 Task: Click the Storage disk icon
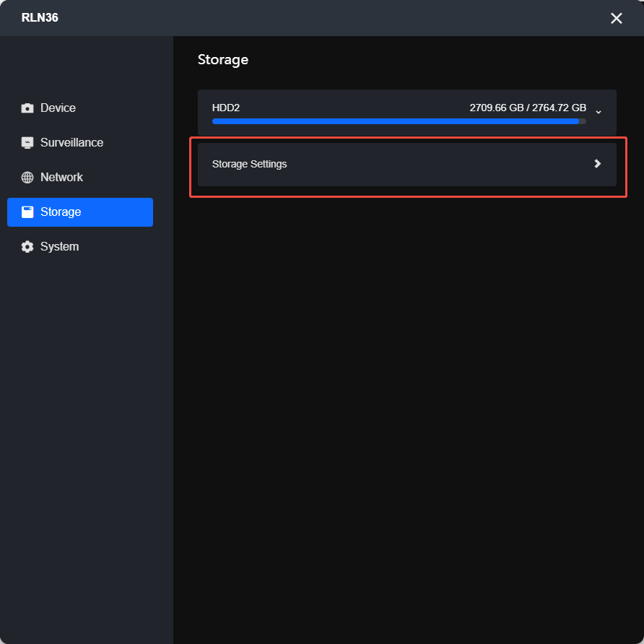[x=27, y=212]
